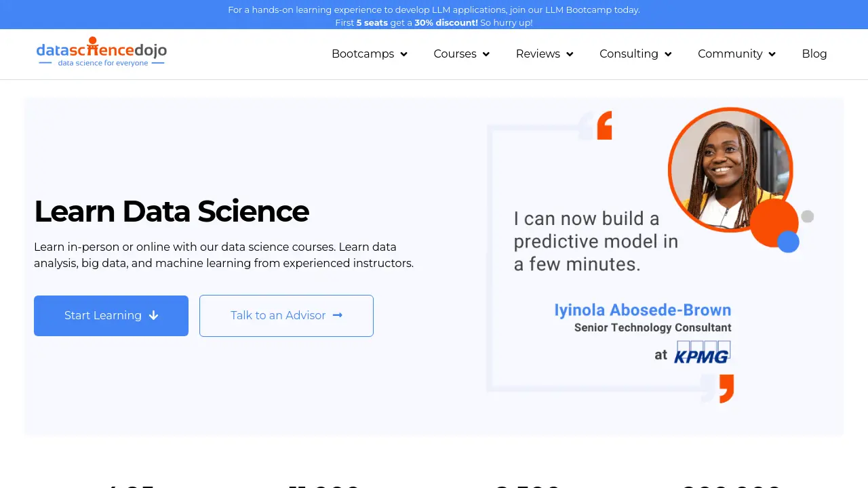Viewport: 868px width, 488px height.
Task: Click the Iyinola Abosede-Brown name link
Action: [643, 310]
